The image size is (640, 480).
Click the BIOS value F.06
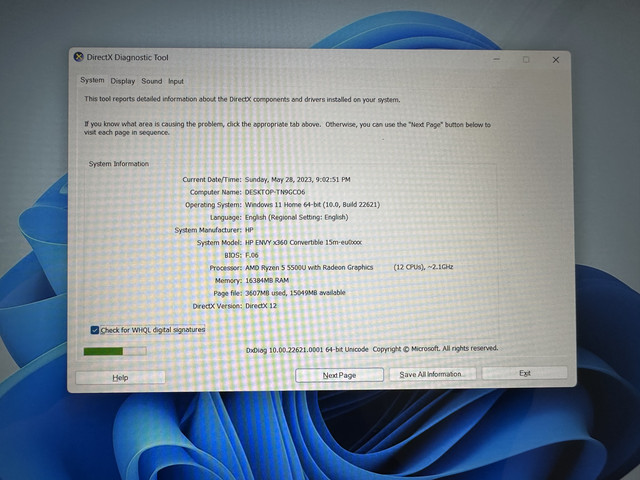pyautogui.click(x=251, y=255)
